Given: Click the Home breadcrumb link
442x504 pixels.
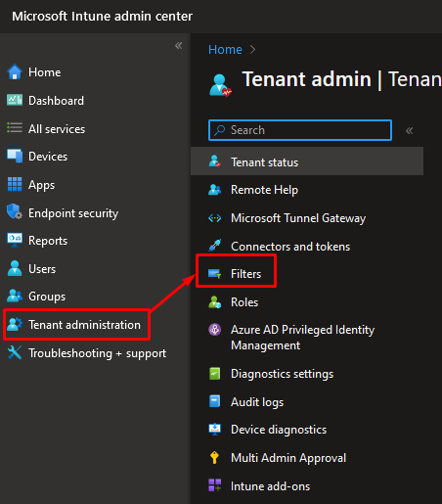Looking at the screenshot, I should 225,50.
